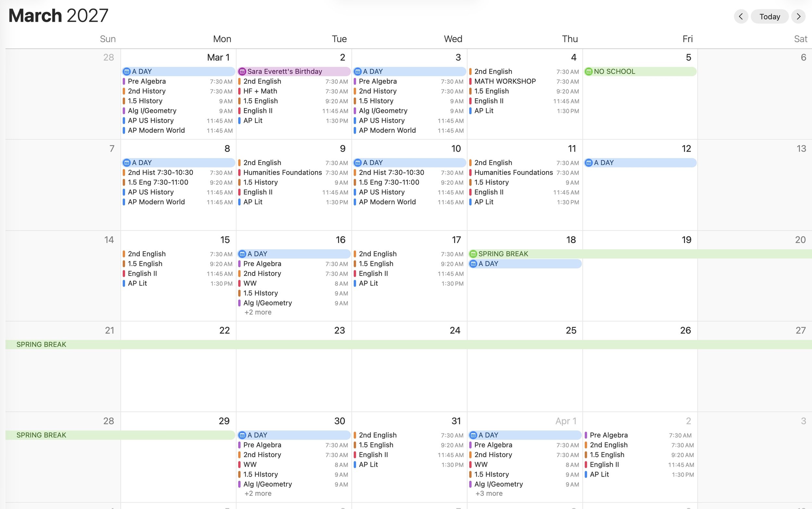Click A DAY calendar icon on March 3
The width and height of the screenshot is (812, 509).
(358, 71)
